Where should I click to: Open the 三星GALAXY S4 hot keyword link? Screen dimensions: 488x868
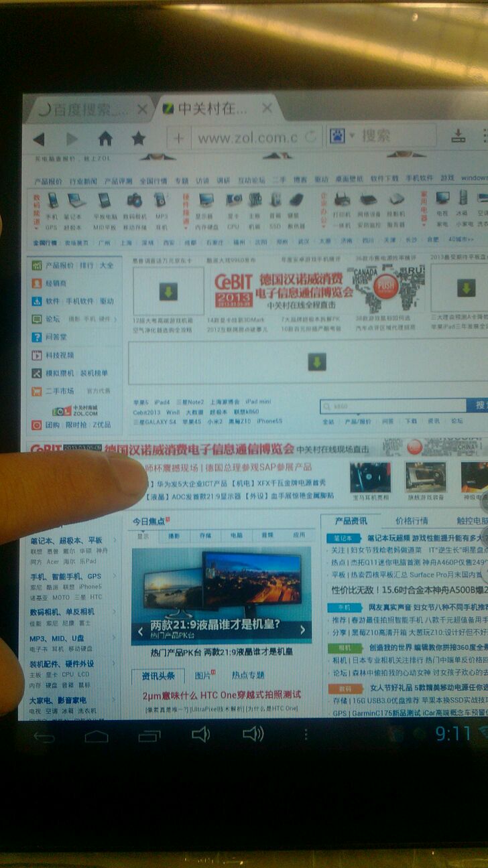[155, 422]
